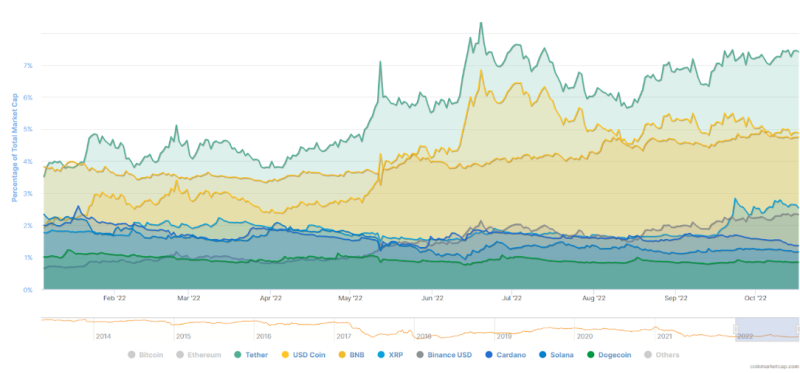Image resolution: width=800 pixels, height=374 pixels.
Task: Toggle the Ethereum legend entry
Action: 198,355
